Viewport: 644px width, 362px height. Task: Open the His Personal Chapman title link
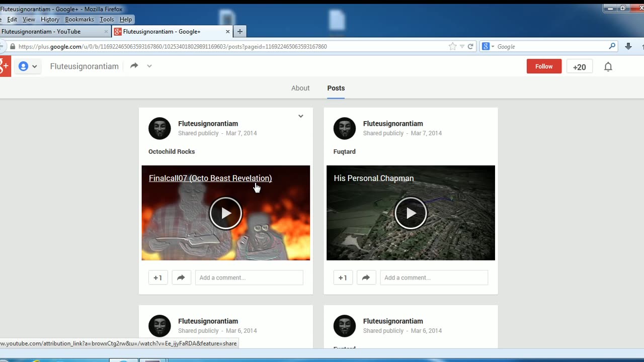[x=374, y=178]
